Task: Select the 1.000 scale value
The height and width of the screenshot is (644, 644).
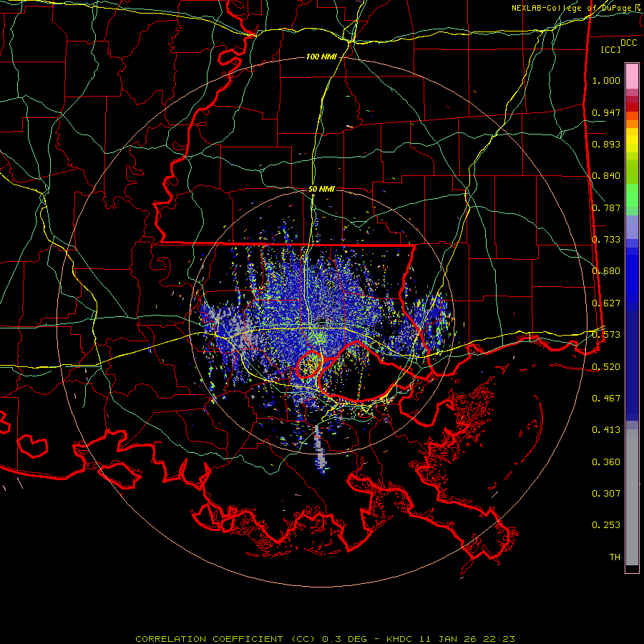Action: click(x=606, y=80)
